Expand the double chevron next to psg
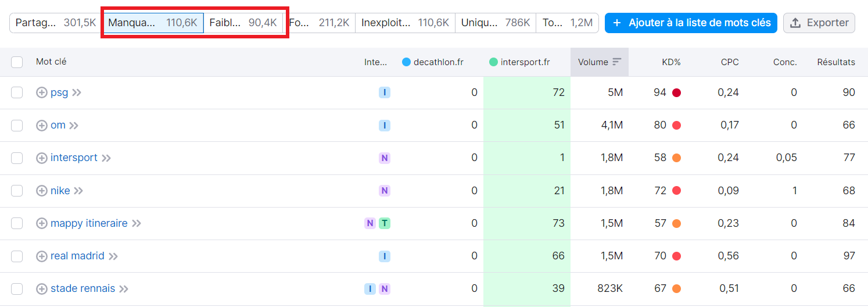The height and width of the screenshot is (307, 868). [77, 92]
